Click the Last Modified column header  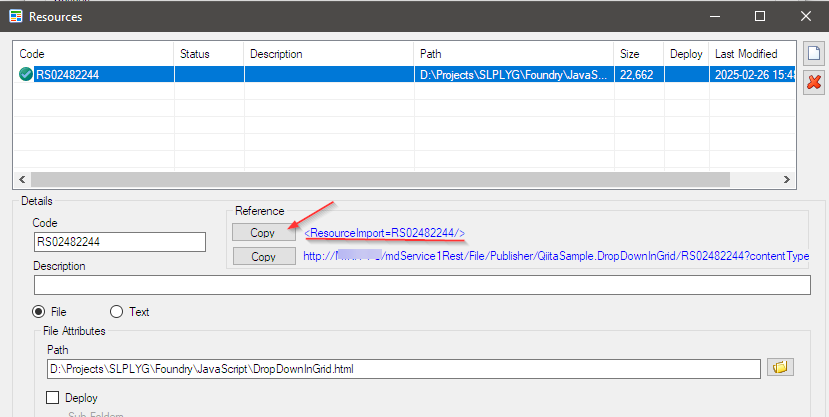point(752,54)
